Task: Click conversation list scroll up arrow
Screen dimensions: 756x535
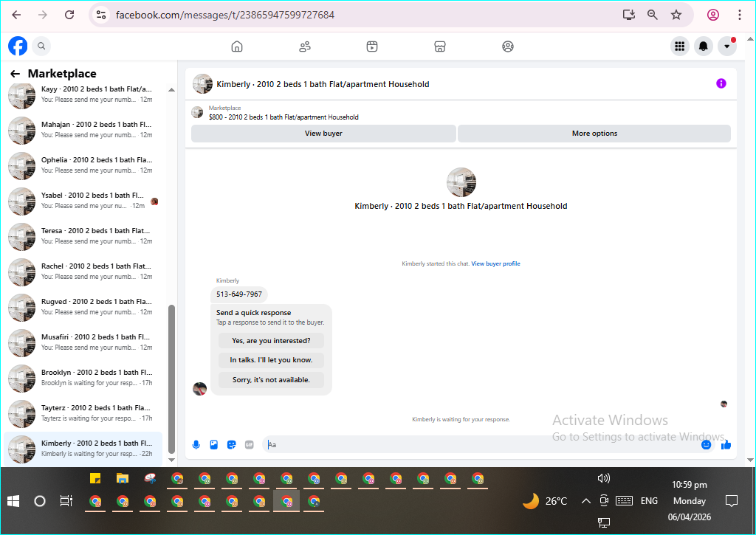Action: point(171,89)
